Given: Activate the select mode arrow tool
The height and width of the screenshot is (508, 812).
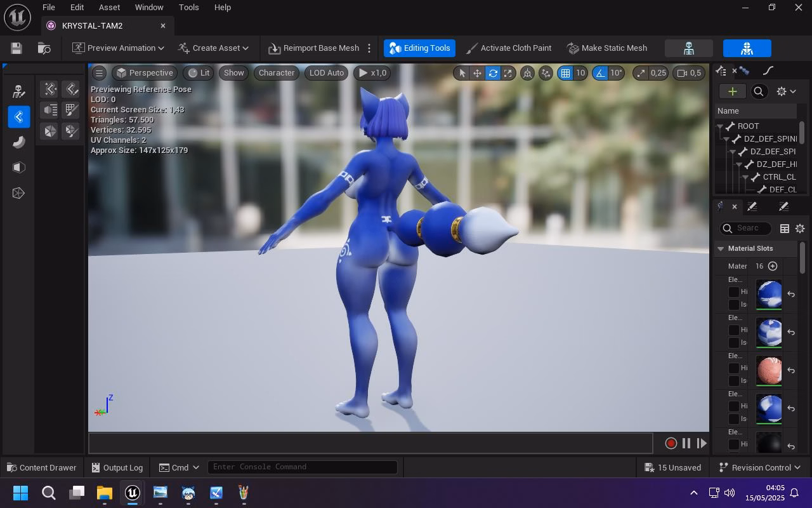Looking at the screenshot, I should pos(462,73).
